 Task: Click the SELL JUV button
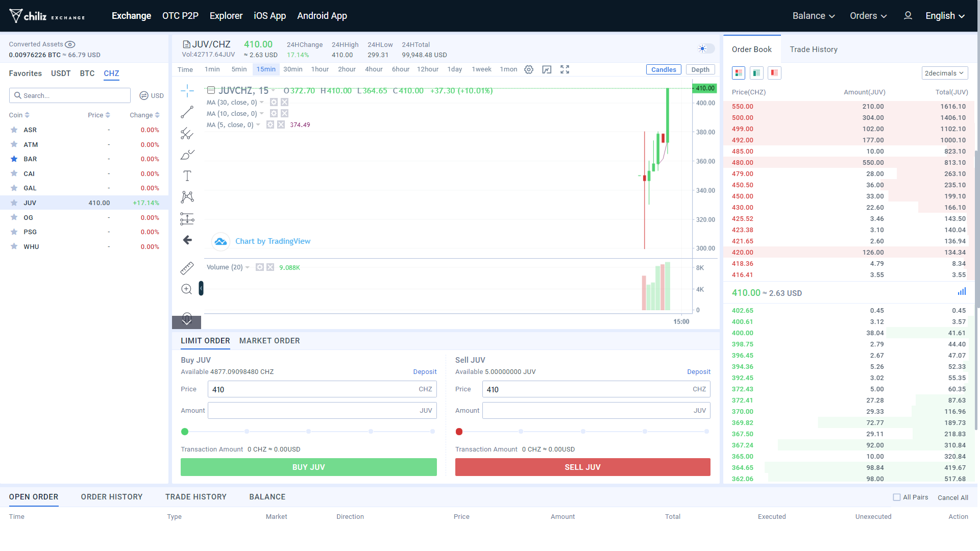point(583,467)
